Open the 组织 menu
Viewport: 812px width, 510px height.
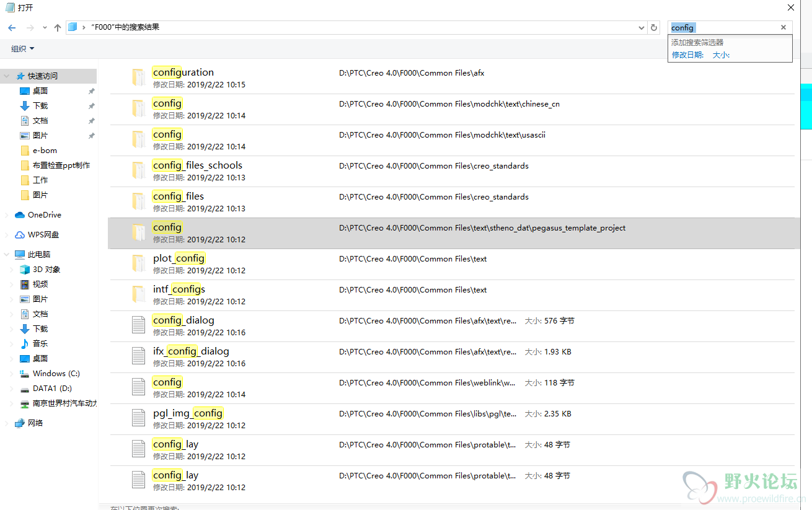coord(23,49)
